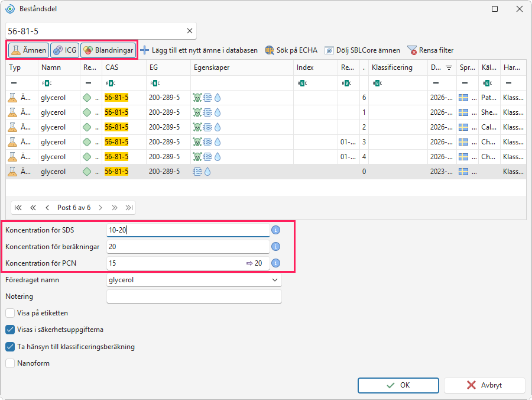Go to previous record in pager

pyautogui.click(x=47, y=208)
